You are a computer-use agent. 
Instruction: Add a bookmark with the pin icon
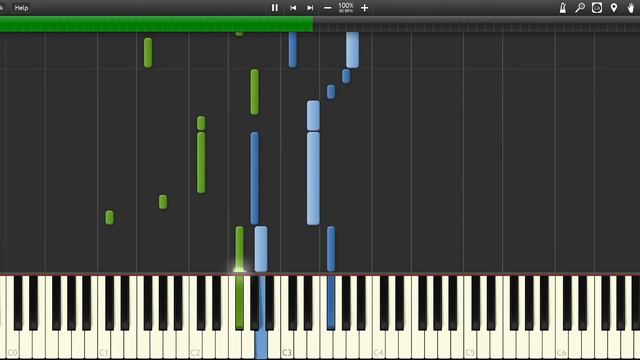(614, 8)
